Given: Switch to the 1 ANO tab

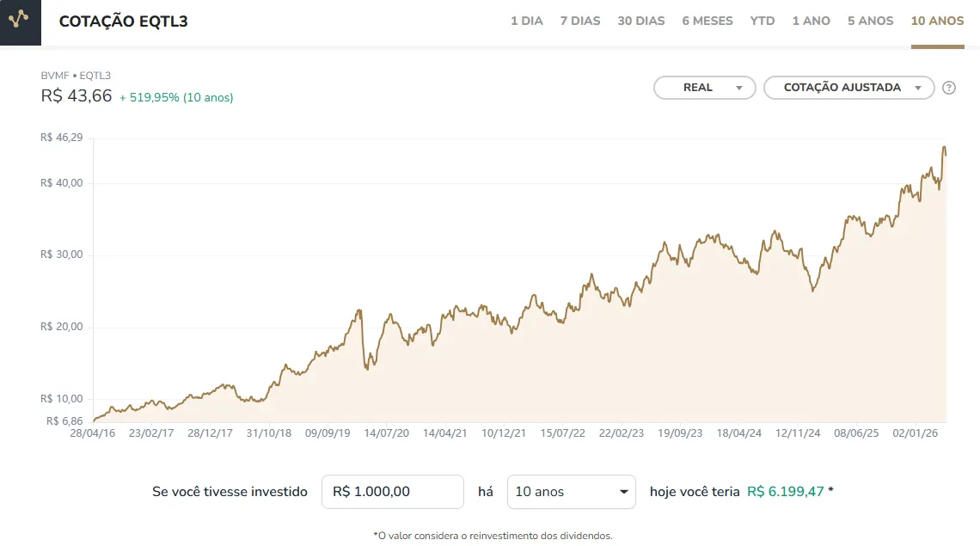Looking at the screenshot, I should coord(812,21).
